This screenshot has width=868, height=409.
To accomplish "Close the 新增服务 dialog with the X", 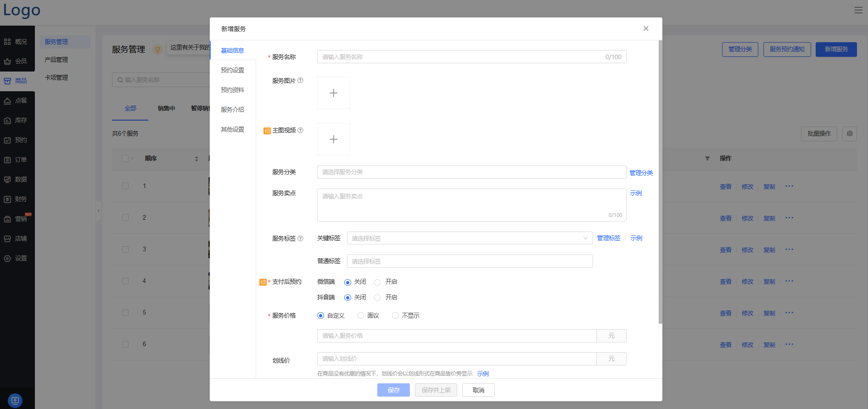I will (x=646, y=28).
